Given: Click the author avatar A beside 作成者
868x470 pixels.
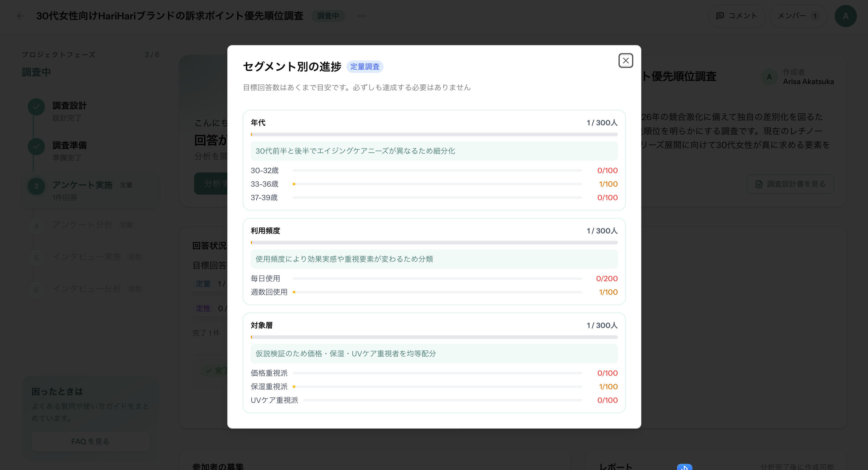Looking at the screenshot, I should (769, 77).
